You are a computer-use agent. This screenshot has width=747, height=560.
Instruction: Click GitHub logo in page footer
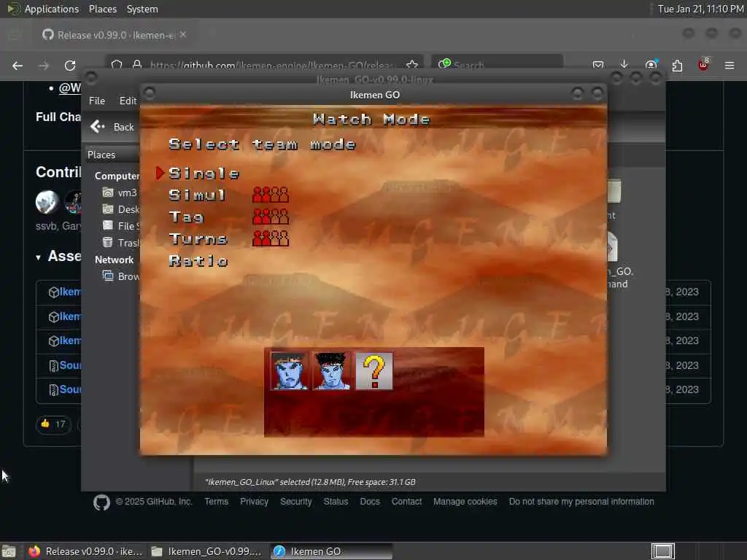click(101, 502)
